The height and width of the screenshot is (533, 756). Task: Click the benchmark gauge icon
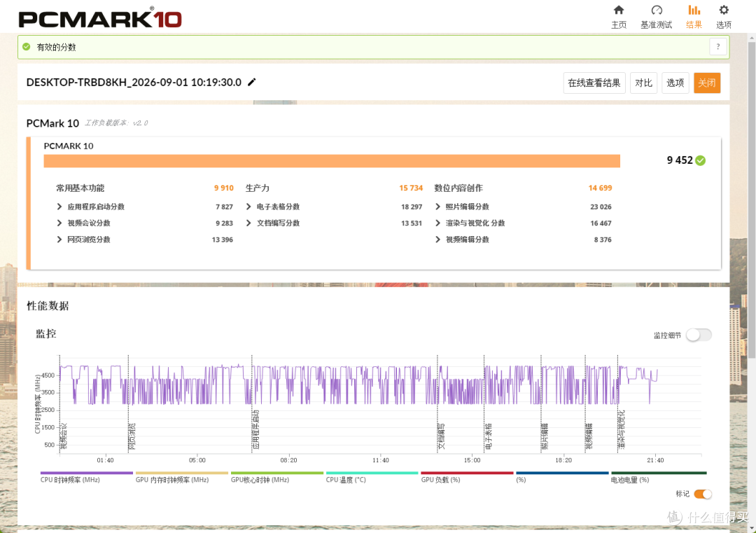pos(657,10)
